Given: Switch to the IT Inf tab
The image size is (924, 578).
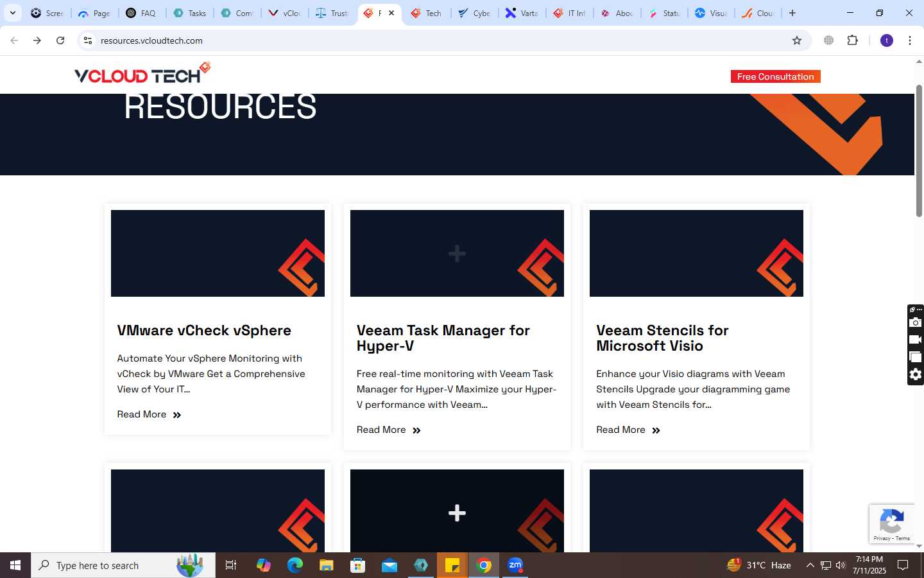Looking at the screenshot, I should click(x=570, y=13).
